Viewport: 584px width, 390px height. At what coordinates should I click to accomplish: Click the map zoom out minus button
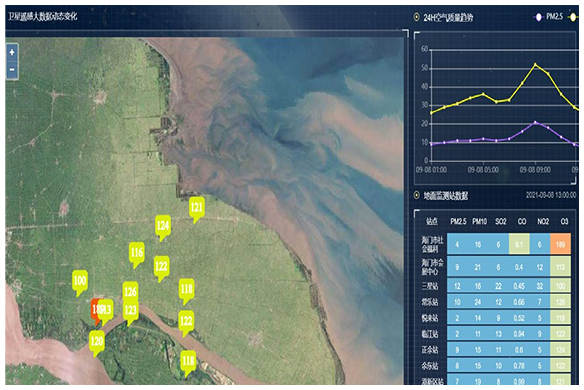click(x=12, y=70)
